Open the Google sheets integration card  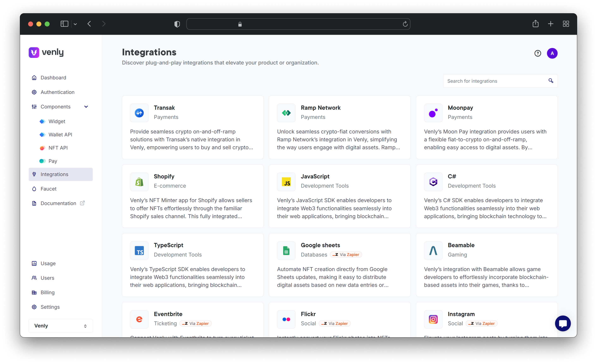[339, 265]
